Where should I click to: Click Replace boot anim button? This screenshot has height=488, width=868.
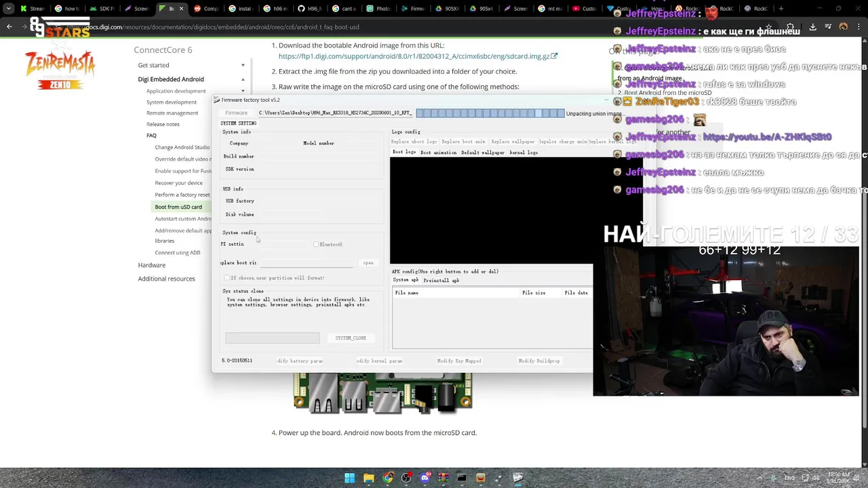[x=464, y=142]
